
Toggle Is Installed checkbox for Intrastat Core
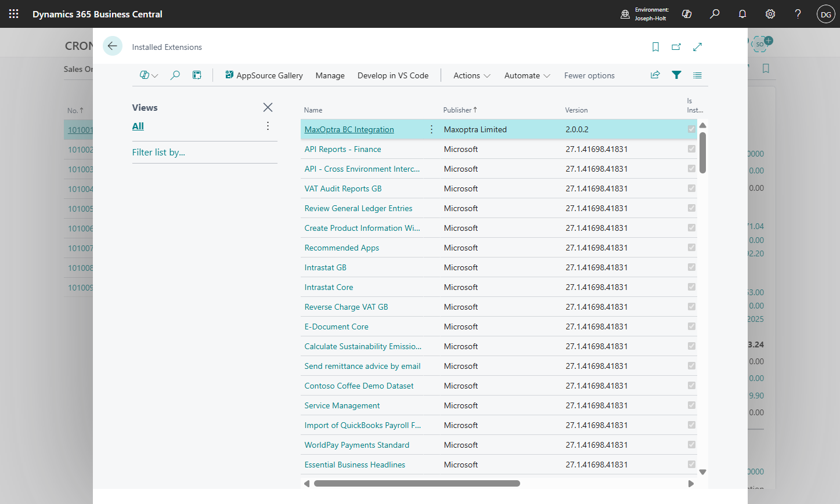(x=691, y=287)
